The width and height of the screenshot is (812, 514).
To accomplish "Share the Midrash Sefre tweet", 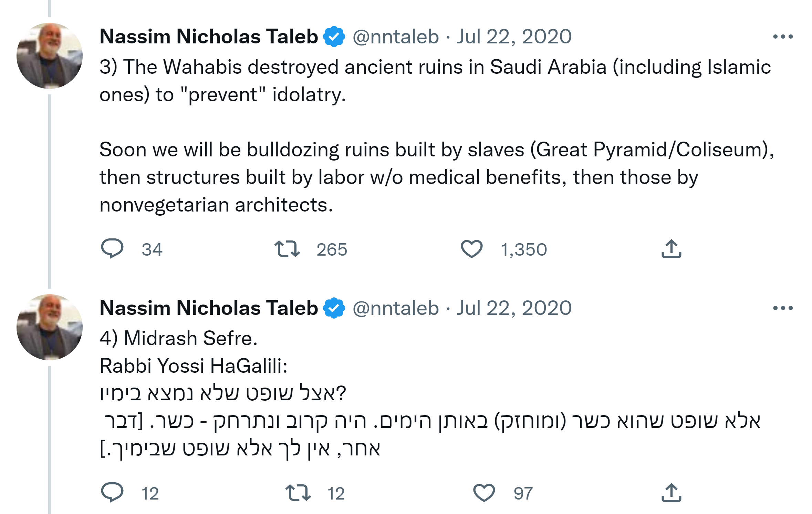I will [671, 493].
